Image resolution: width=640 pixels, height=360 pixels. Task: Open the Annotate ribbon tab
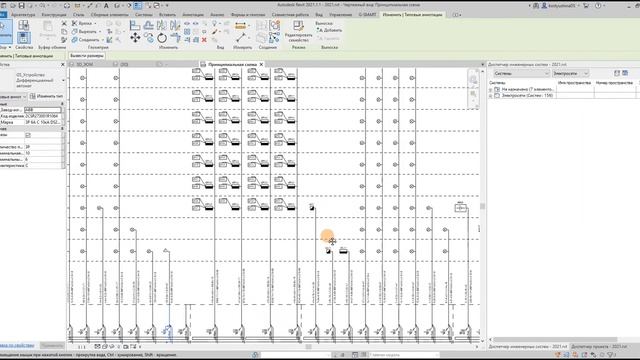pos(193,15)
